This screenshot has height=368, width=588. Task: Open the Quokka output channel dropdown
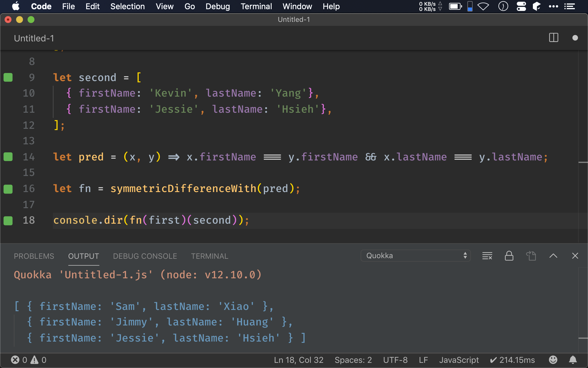pos(415,256)
